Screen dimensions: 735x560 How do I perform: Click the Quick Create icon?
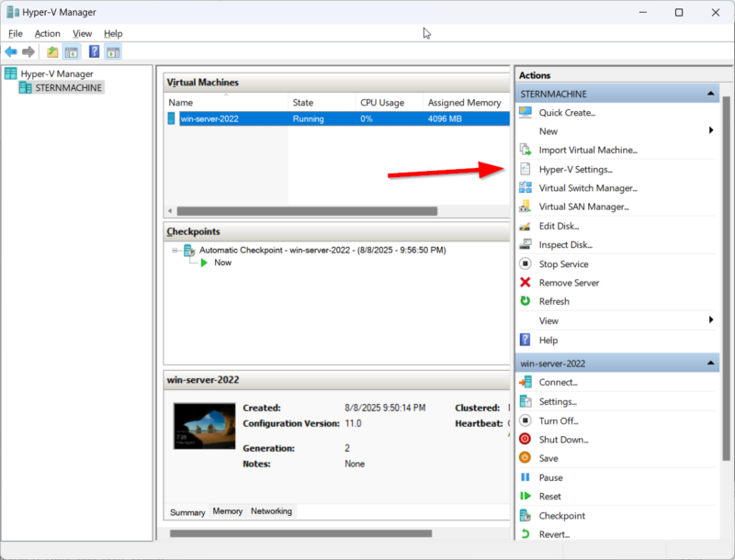point(526,112)
